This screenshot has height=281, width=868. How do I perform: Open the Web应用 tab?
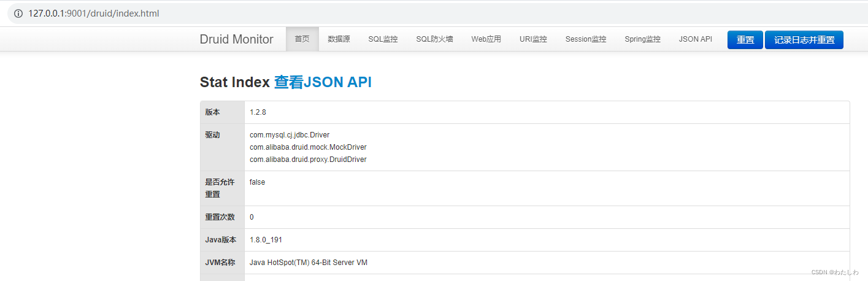486,39
